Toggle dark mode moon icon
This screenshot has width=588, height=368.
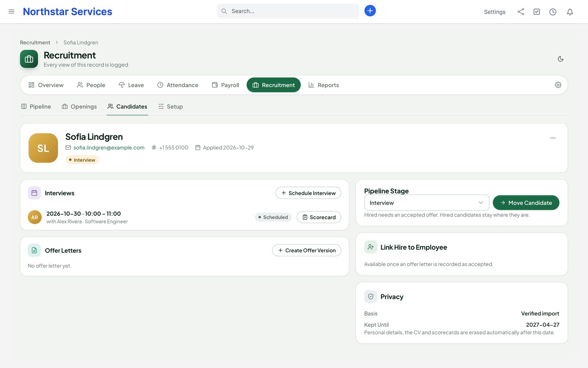560,59
